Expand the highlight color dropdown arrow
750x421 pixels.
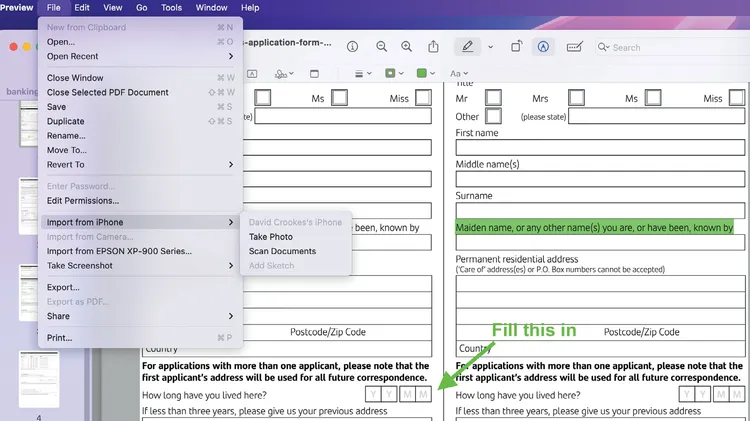[490, 47]
